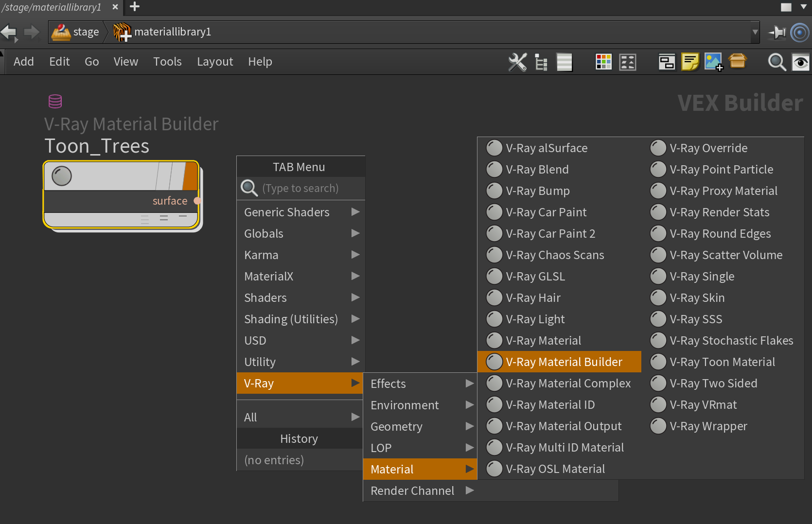The width and height of the screenshot is (812, 524).
Task: Open V-Ray Effects submenu
Action: pyautogui.click(x=420, y=384)
